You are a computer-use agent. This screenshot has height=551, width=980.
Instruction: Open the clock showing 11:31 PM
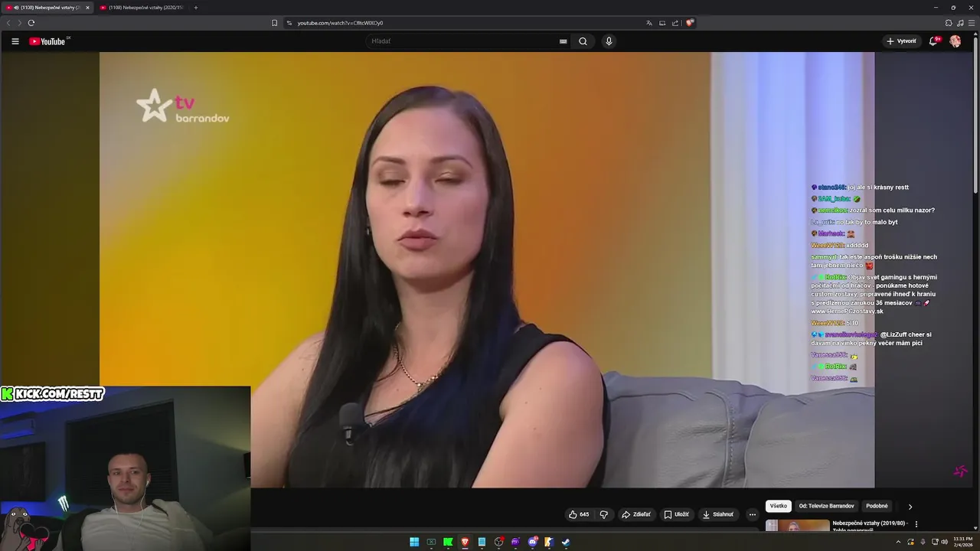(962, 542)
